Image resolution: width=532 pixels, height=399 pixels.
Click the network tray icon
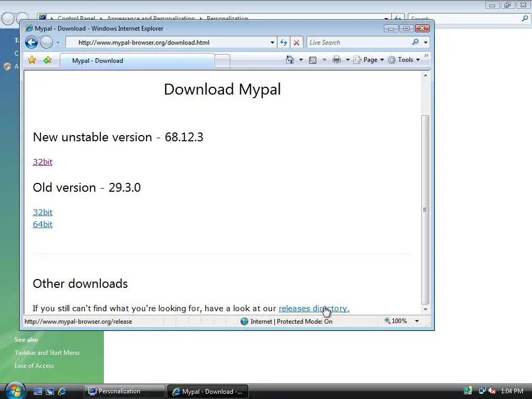tap(482, 391)
